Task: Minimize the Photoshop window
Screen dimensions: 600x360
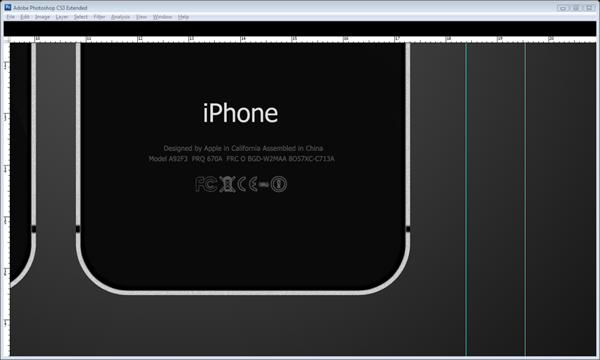Action: tap(563, 8)
